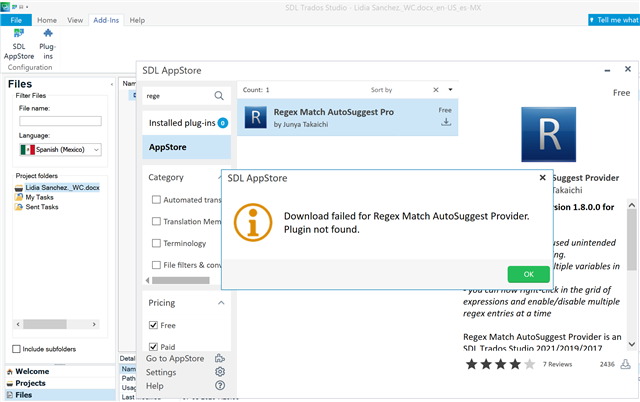This screenshot has width=640, height=402.
Task: Click the description scrollbar up arrow
Action: click(x=631, y=205)
